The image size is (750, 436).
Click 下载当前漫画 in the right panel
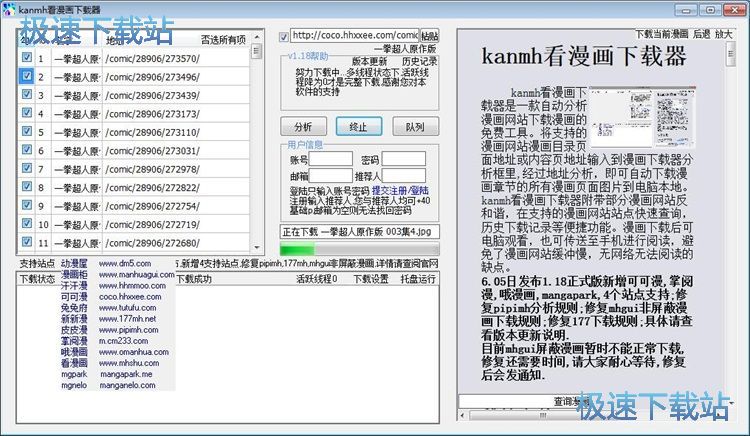[662, 34]
